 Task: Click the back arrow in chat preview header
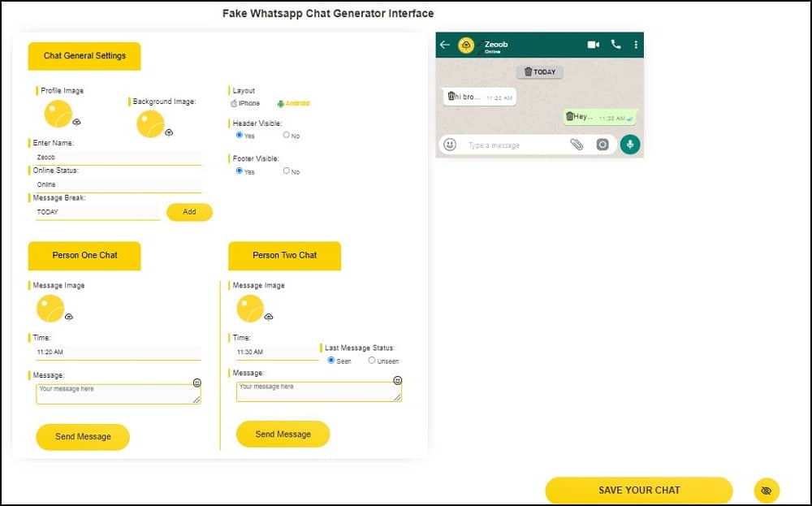(445, 45)
